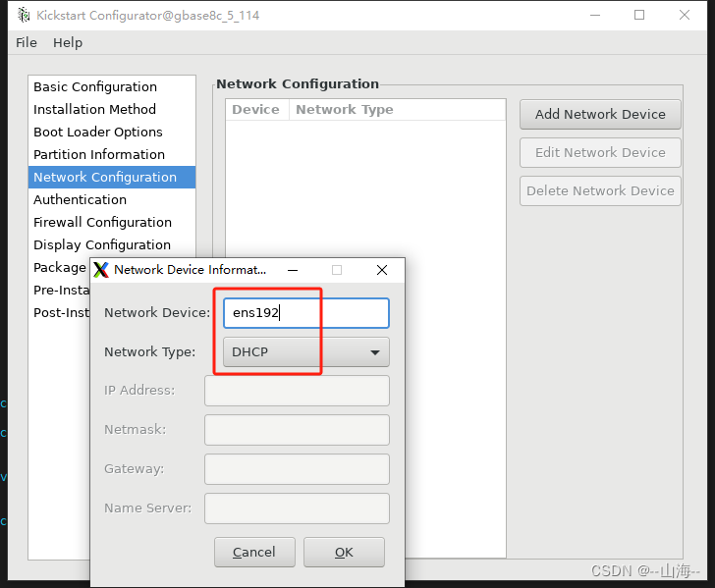Open the Network Type DHCP dropdown

pos(306,351)
